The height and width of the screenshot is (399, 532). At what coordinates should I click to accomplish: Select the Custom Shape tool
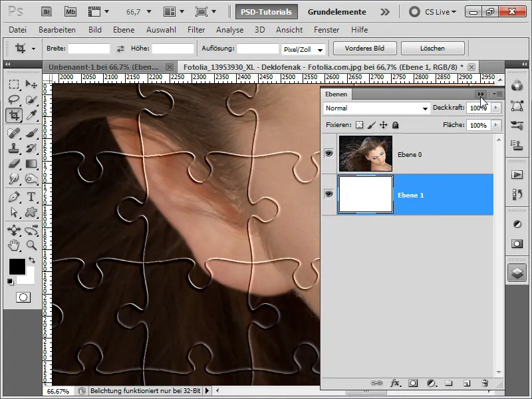[x=31, y=212]
